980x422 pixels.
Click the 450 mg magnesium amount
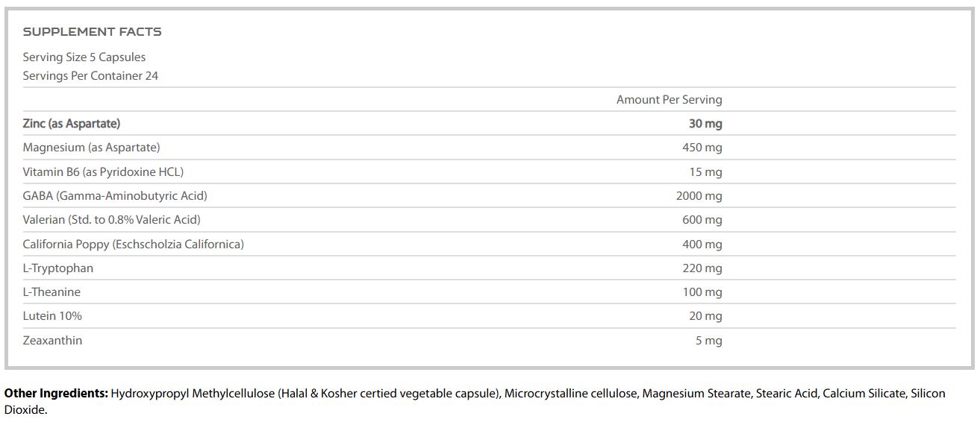point(702,148)
